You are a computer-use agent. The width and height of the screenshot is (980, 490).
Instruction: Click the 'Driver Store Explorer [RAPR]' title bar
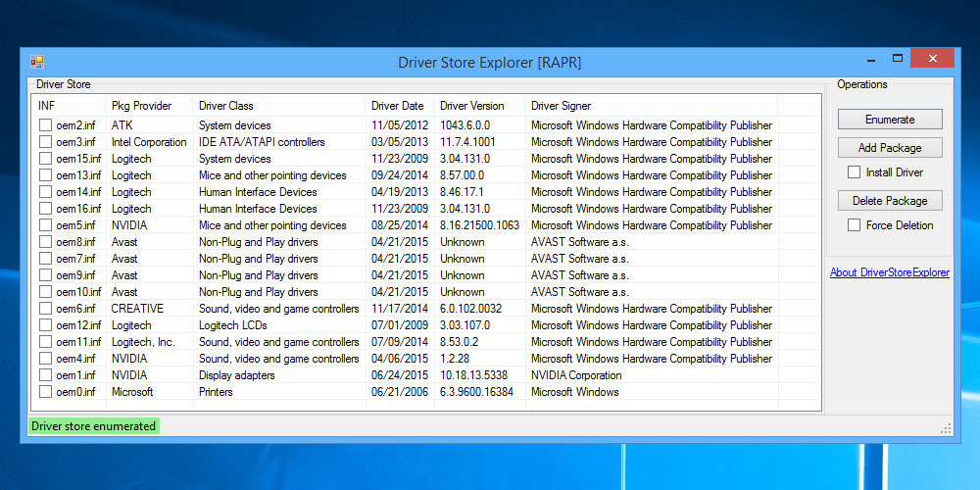click(489, 63)
